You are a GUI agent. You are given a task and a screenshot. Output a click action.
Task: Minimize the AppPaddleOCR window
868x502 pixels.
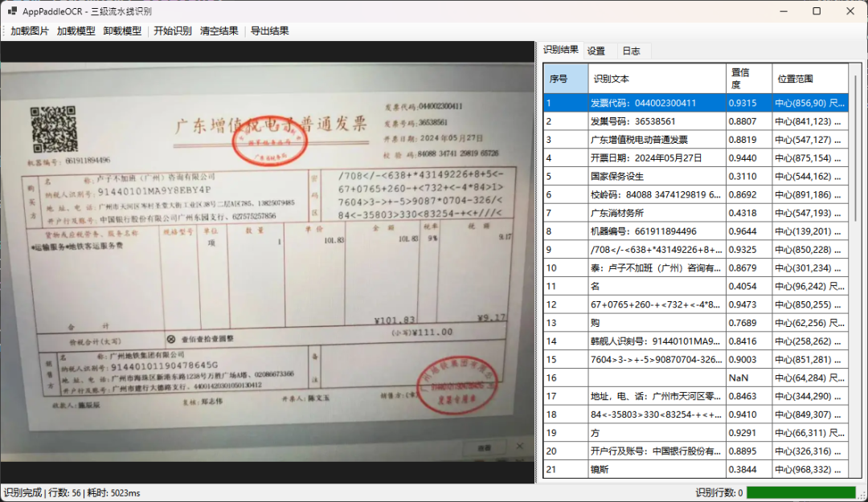pos(784,11)
